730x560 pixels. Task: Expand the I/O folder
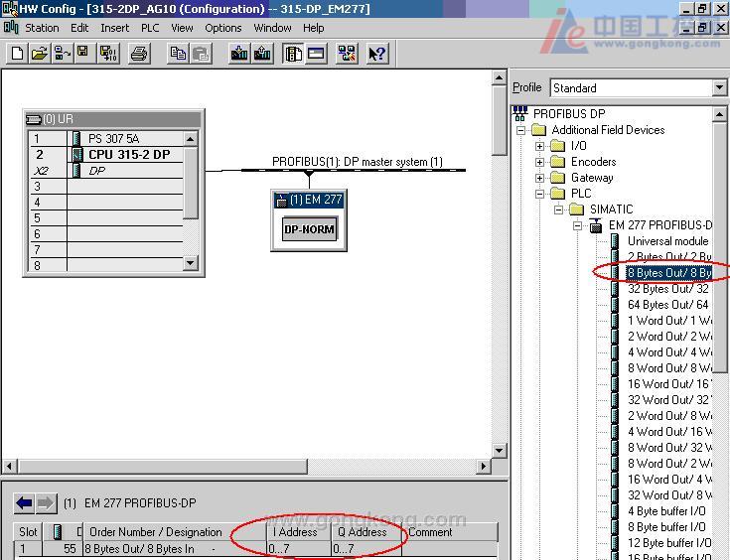[539, 146]
